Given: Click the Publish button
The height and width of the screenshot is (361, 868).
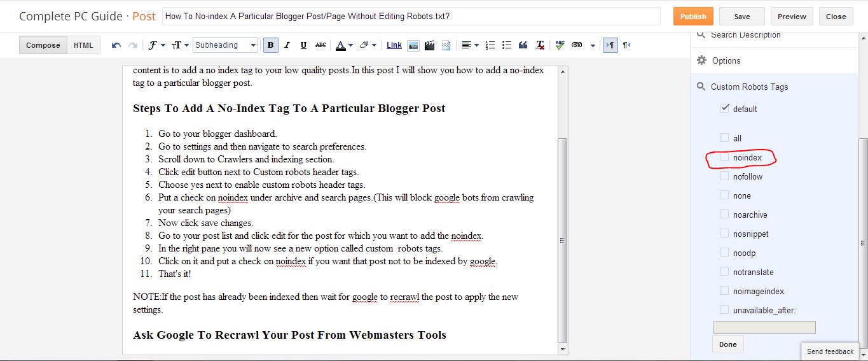Looking at the screenshot, I should point(693,17).
